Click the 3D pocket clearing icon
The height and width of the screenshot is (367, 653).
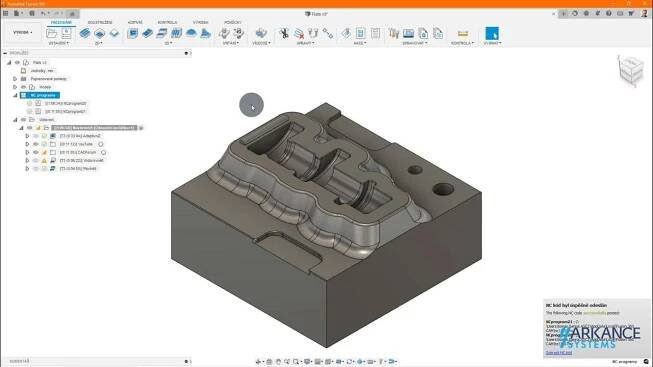pos(147,33)
